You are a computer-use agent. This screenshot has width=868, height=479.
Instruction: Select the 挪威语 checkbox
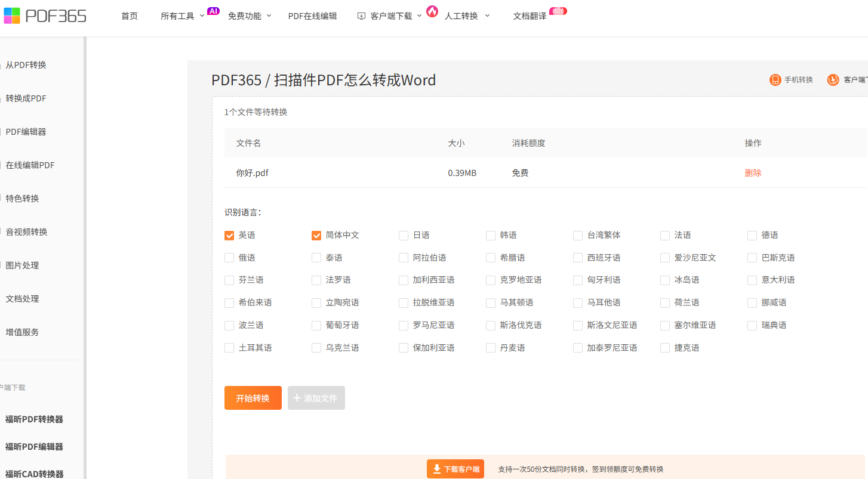(x=752, y=303)
